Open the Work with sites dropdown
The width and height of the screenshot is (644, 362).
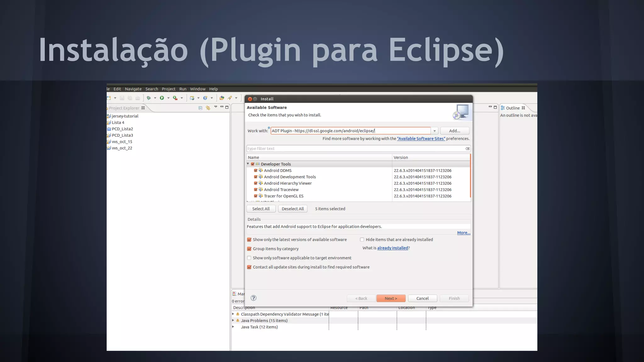pos(435,131)
